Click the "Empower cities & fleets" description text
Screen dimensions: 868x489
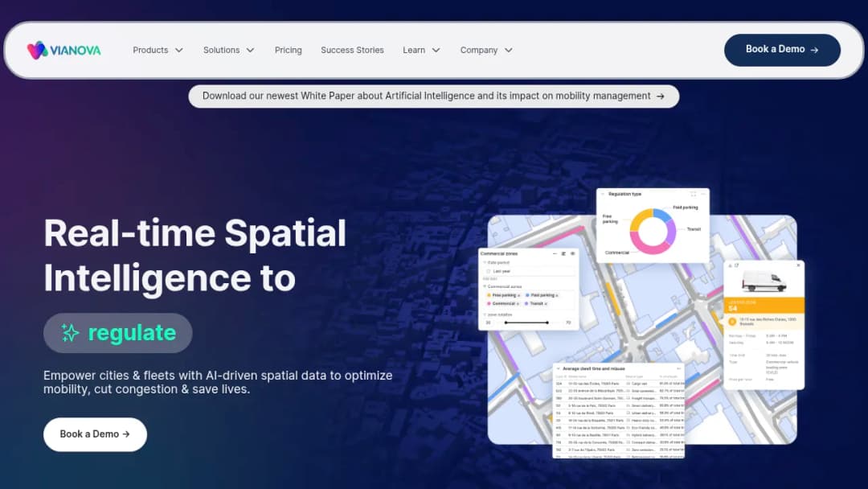click(218, 382)
